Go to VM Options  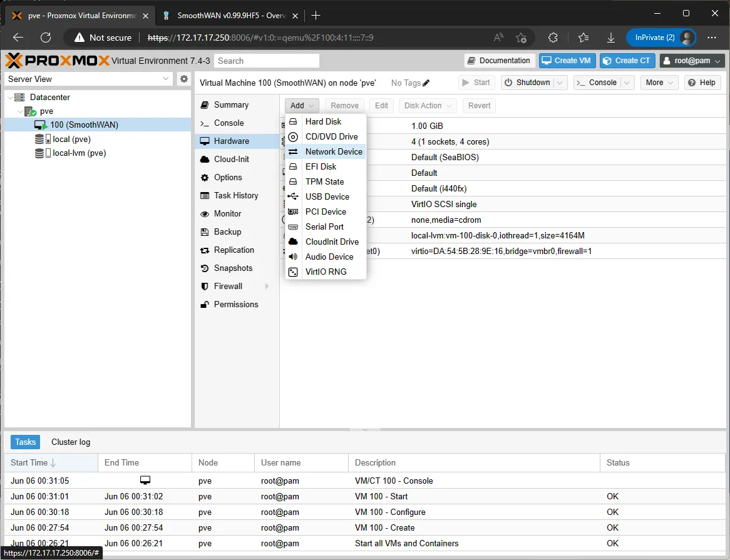(x=237, y=177)
